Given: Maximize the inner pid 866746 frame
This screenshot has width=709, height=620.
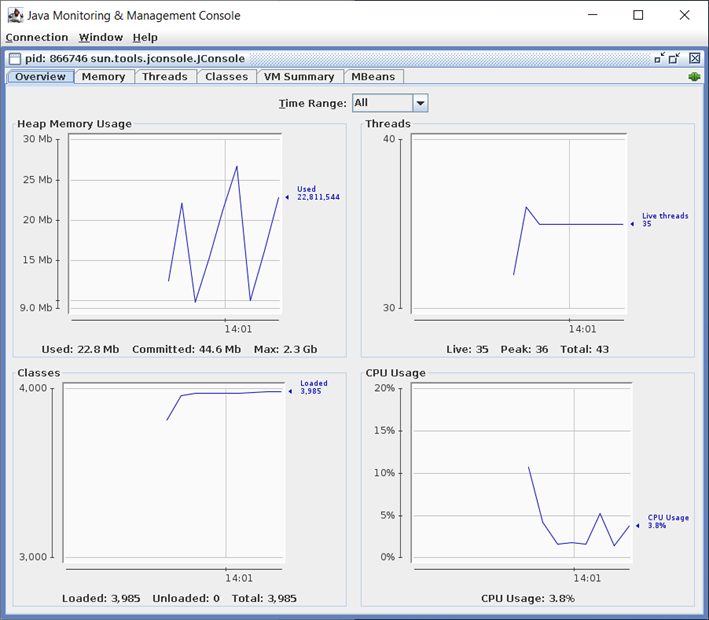Looking at the screenshot, I should (x=677, y=59).
